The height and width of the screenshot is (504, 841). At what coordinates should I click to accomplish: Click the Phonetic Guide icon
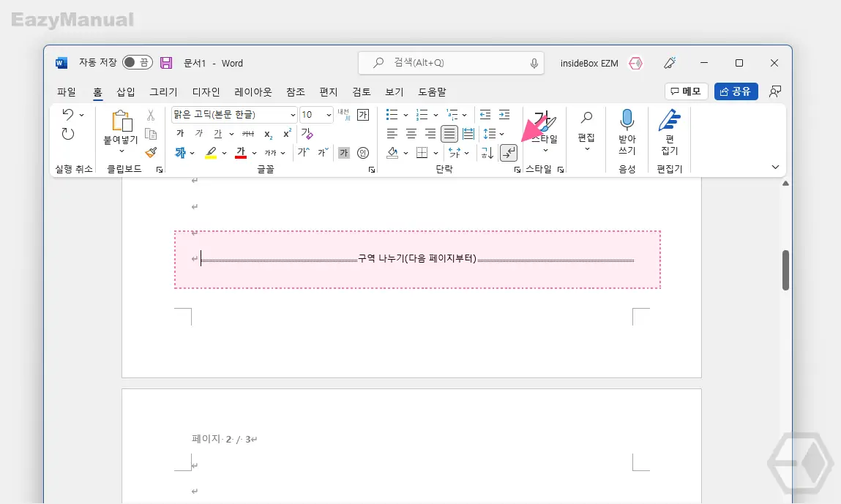(x=344, y=115)
